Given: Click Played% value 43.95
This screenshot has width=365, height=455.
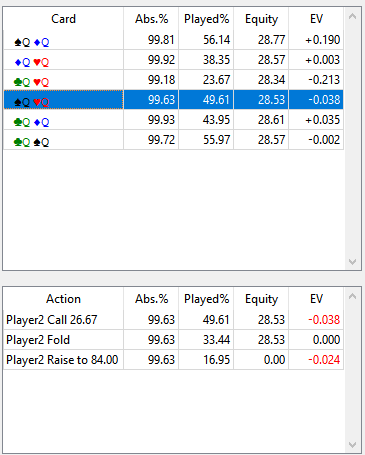Looking at the screenshot, I should pyautogui.click(x=217, y=120).
